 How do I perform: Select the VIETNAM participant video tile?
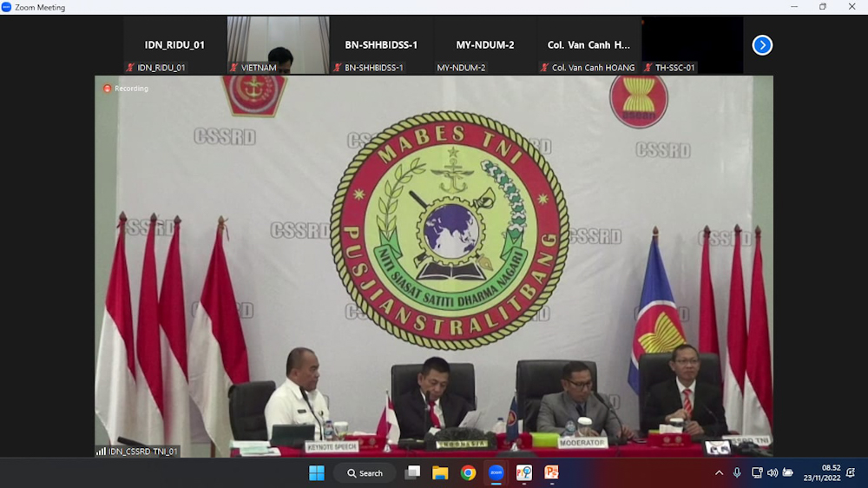[x=278, y=45]
